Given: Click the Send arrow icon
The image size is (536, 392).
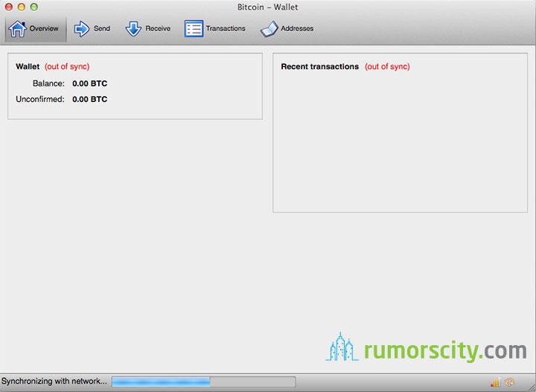Looking at the screenshot, I should pos(81,29).
